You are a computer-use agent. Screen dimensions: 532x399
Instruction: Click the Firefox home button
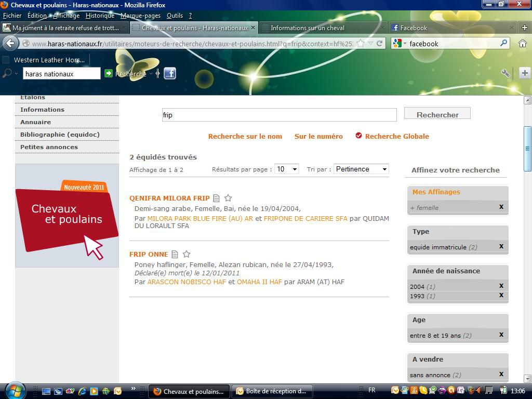point(523,44)
